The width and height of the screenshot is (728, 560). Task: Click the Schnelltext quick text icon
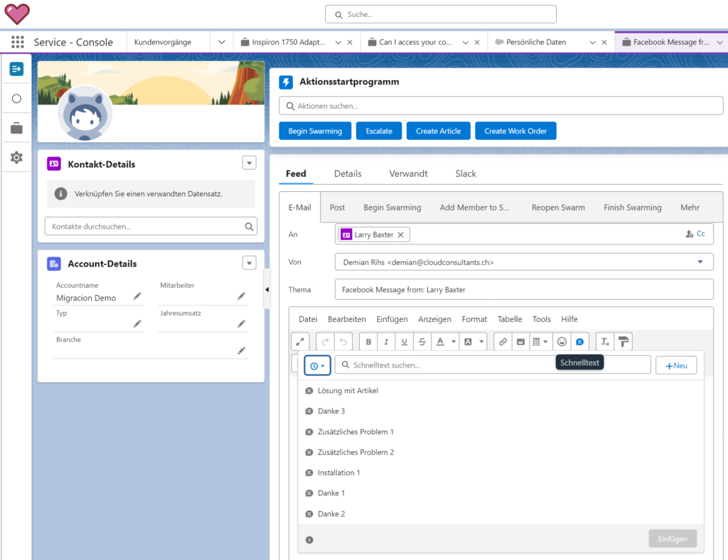579,342
